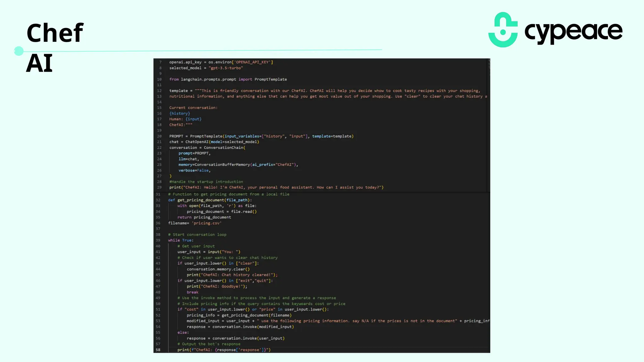Screen dimensions: 644x362
Task: Click the 'gpt-3.5-turbo' model string
Action: click(225, 68)
